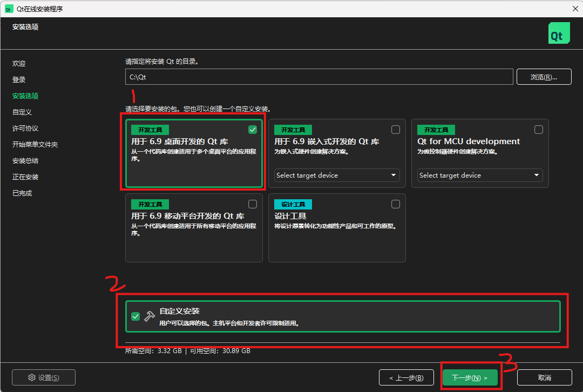
Task: Click the C:\Qt install directory field
Action: pos(319,77)
